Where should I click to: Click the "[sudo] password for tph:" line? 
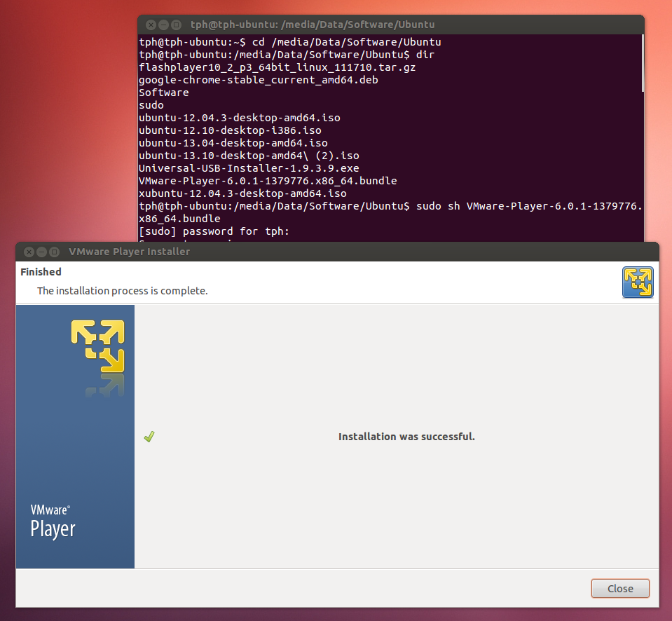[x=214, y=231]
